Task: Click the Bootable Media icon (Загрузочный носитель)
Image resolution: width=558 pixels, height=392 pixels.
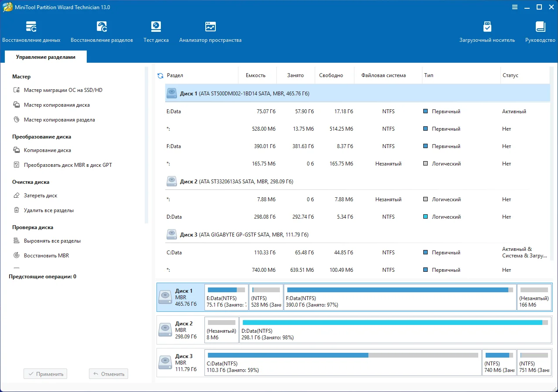Action: [x=487, y=32]
